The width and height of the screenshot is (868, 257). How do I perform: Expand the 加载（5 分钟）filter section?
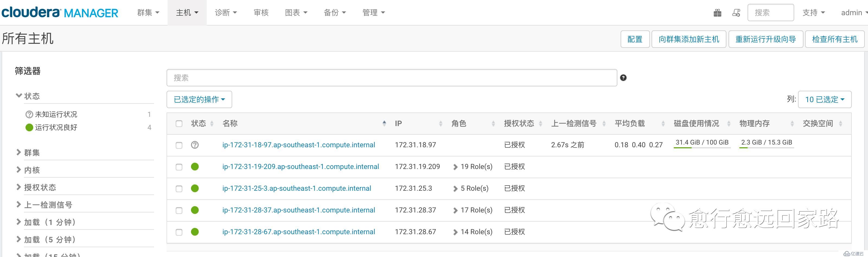46,240
